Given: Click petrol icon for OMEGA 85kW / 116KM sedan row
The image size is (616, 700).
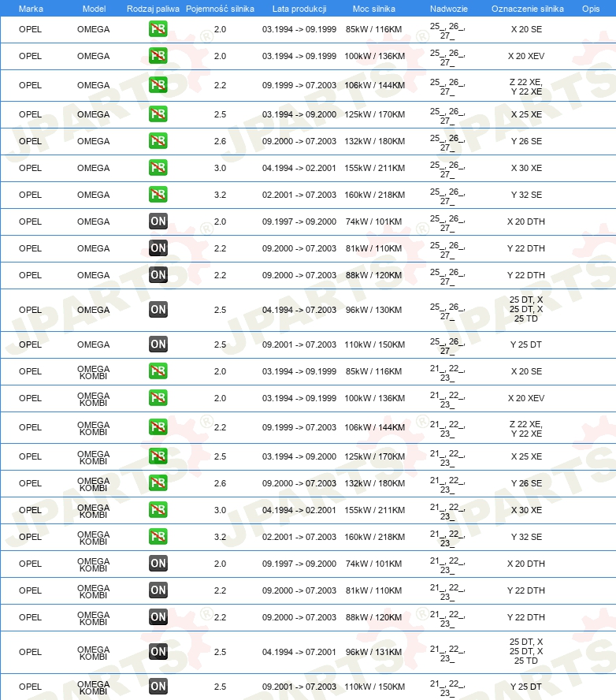Looking at the screenshot, I should click(x=158, y=29).
